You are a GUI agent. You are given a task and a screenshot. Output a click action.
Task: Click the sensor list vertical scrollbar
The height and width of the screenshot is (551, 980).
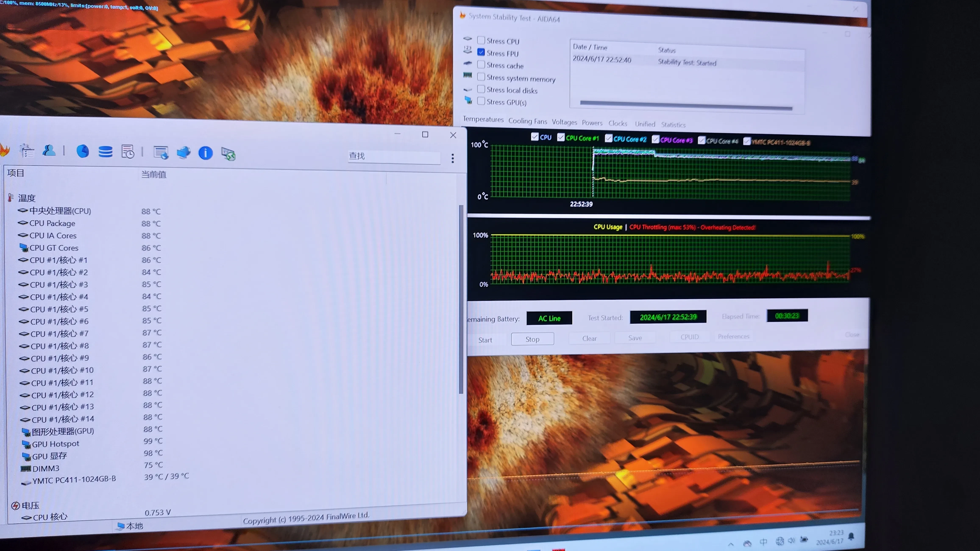click(461, 299)
